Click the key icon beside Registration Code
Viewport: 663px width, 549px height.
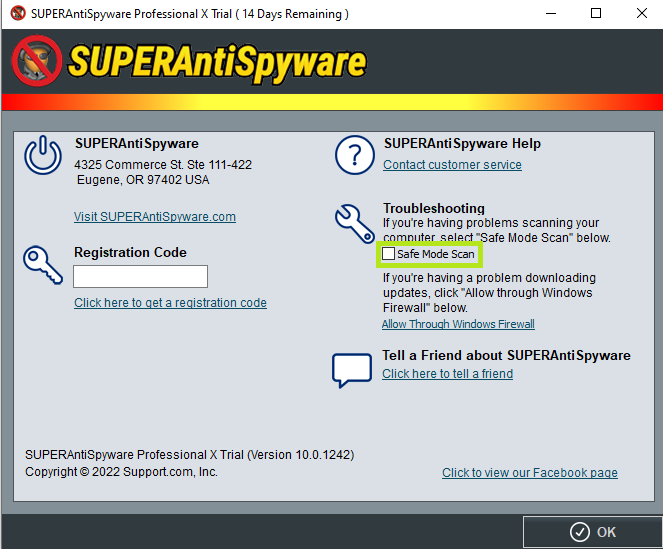pos(43,265)
